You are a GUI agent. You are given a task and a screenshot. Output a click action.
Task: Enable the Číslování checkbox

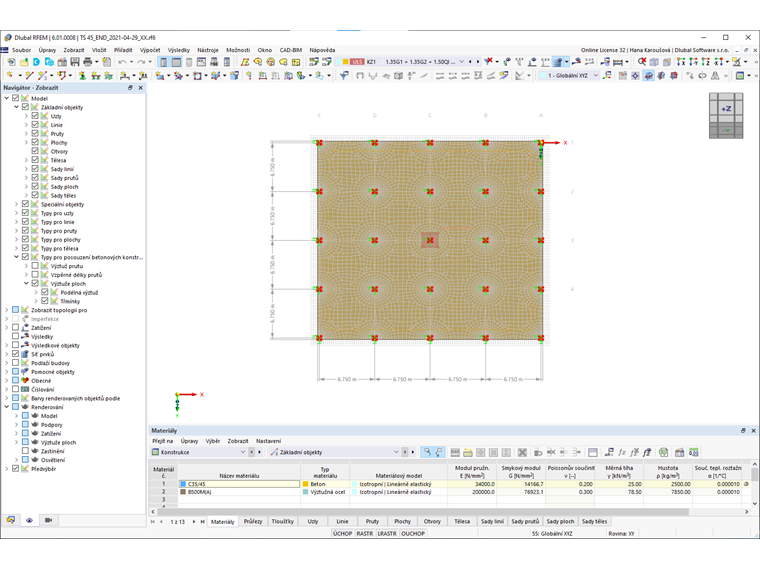(x=16, y=389)
